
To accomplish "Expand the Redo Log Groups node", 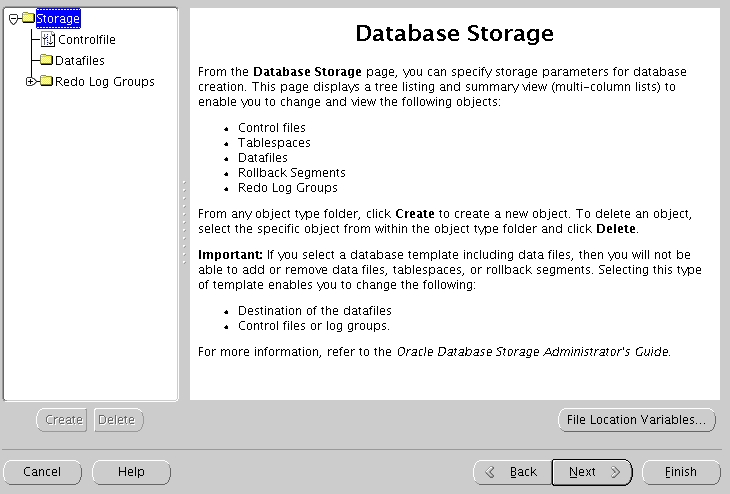I will tap(30, 81).
